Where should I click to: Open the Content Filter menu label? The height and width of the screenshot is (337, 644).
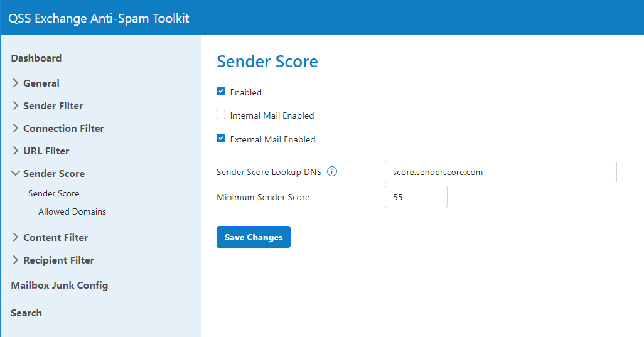55,238
